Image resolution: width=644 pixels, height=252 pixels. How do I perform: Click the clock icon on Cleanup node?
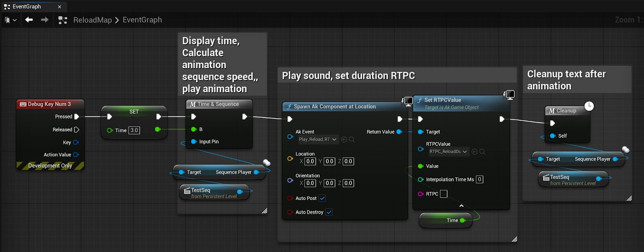coord(589,106)
